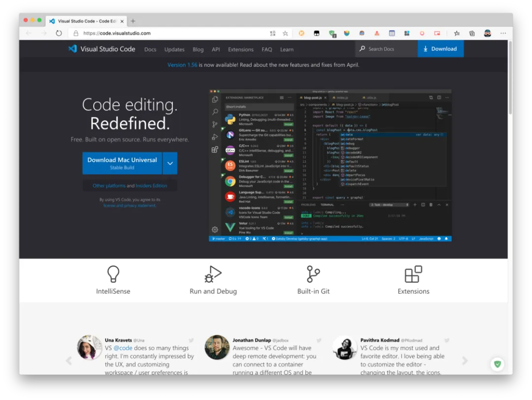Click the Jonathan Dunlap name
Image resolution: width=532 pixels, height=400 pixels.
click(251, 340)
